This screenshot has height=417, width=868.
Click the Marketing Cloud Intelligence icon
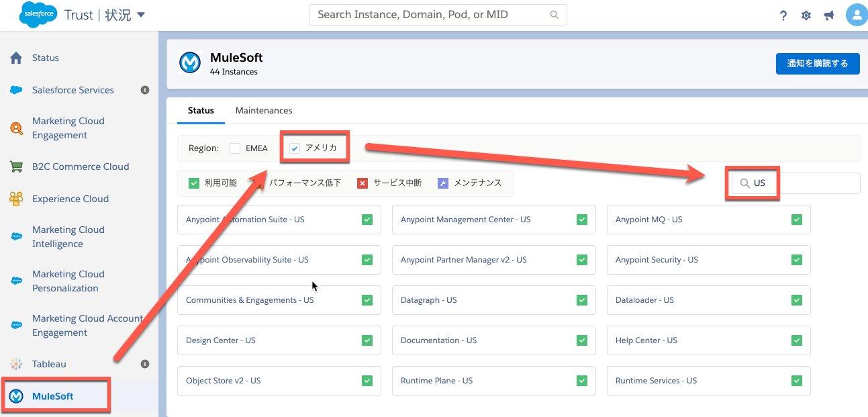(x=16, y=236)
